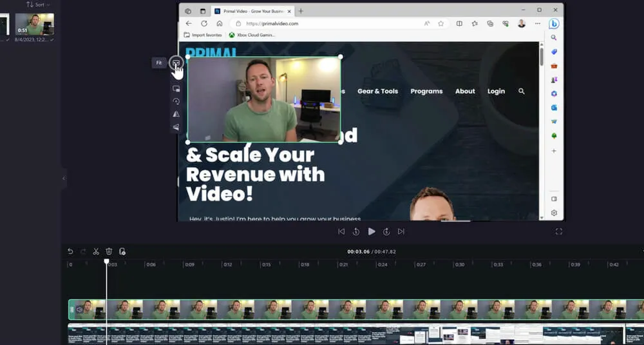Collapse the left sidebar panel

64,179
